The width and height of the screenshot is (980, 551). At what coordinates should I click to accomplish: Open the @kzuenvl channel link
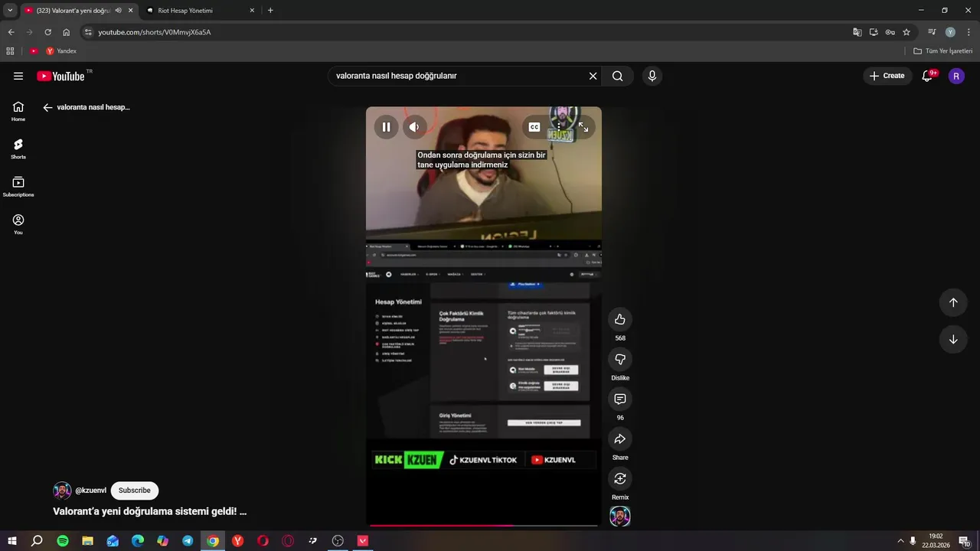(90, 491)
